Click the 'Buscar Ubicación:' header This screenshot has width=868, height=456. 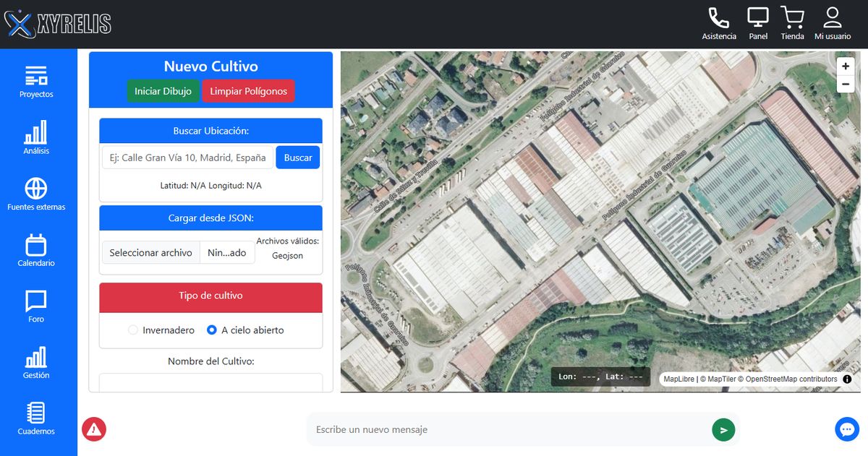coord(211,131)
